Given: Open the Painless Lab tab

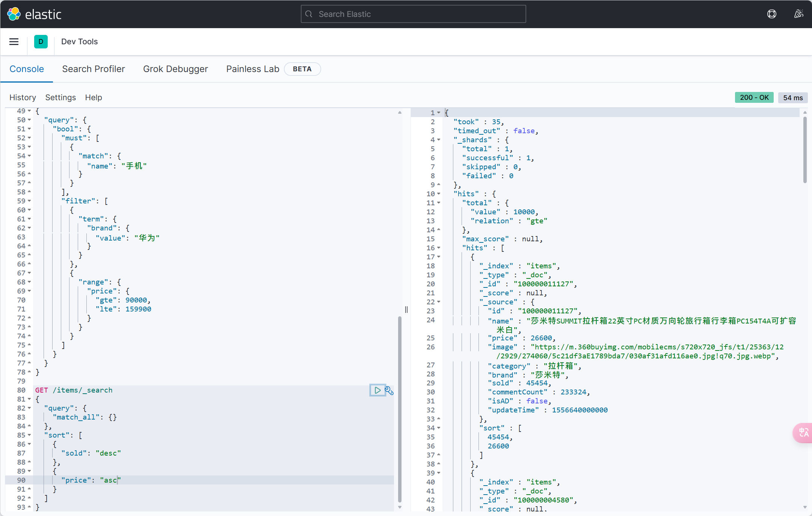Looking at the screenshot, I should (252, 69).
